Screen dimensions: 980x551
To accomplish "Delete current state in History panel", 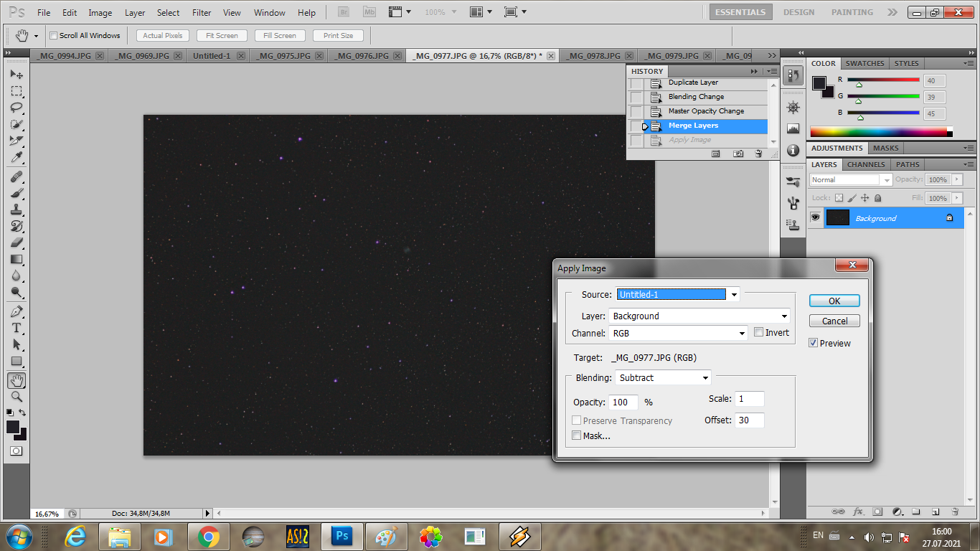I will point(758,154).
